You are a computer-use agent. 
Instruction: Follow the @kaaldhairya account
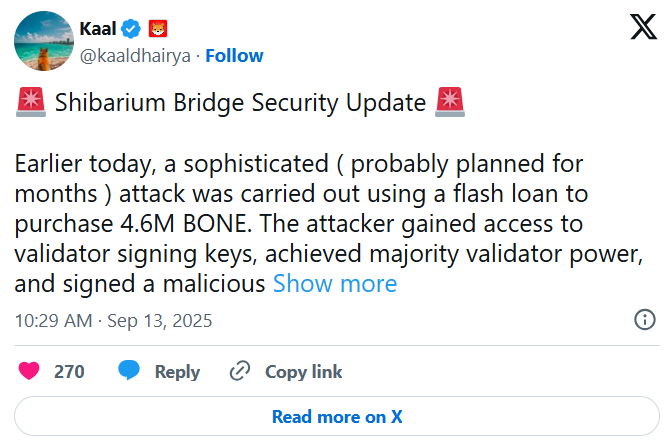pos(235,55)
